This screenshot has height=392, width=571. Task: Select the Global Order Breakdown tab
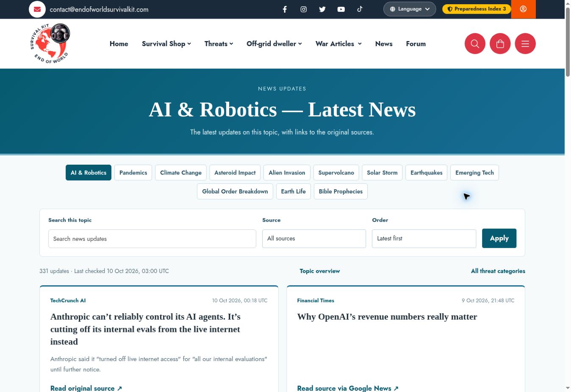[x=235, y=191]
